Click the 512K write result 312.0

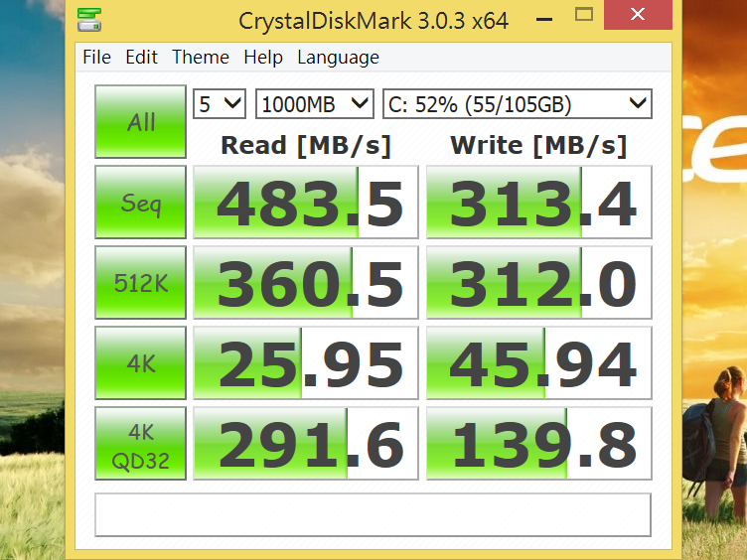[538, 282]
